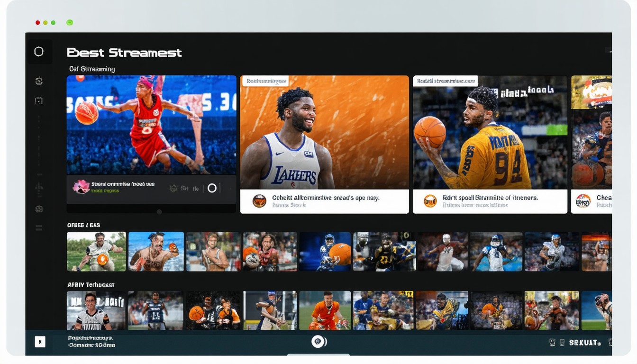Open the referee thumbnail in the bottom row
The width and height of the screenshot is (637, 364).
pyautogui.click(x=96, y=310)
